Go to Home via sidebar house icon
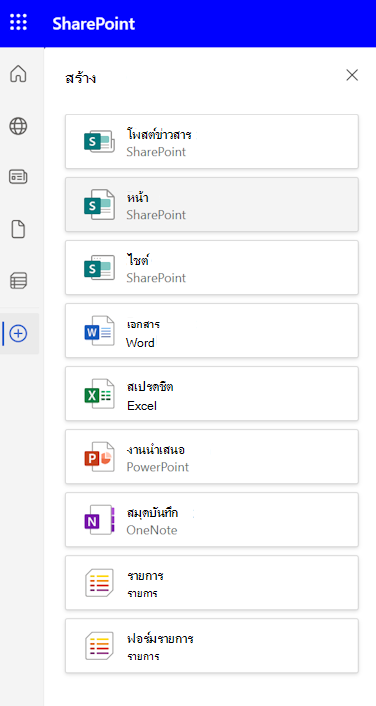The image size is (376, 706). click(x=18, y=74)
